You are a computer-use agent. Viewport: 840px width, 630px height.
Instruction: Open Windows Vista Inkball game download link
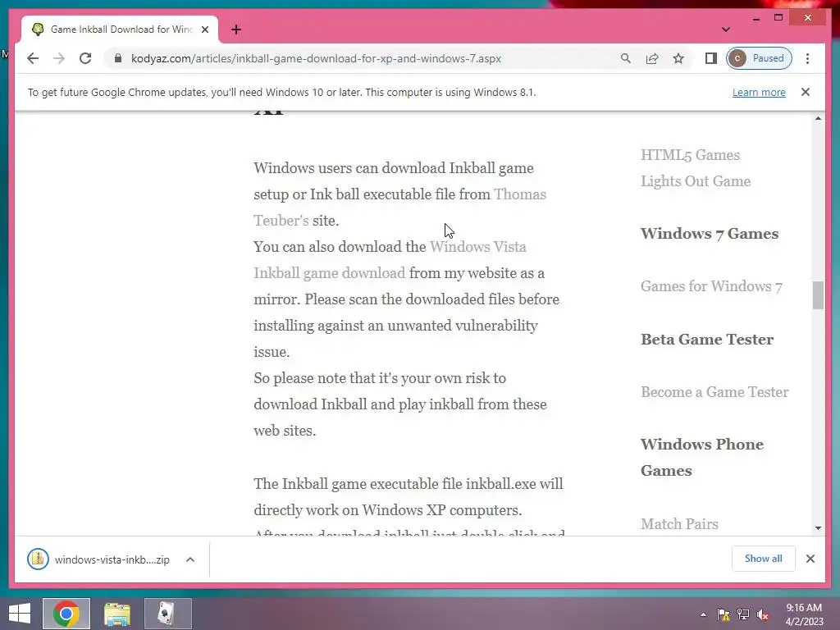(390, 260)
